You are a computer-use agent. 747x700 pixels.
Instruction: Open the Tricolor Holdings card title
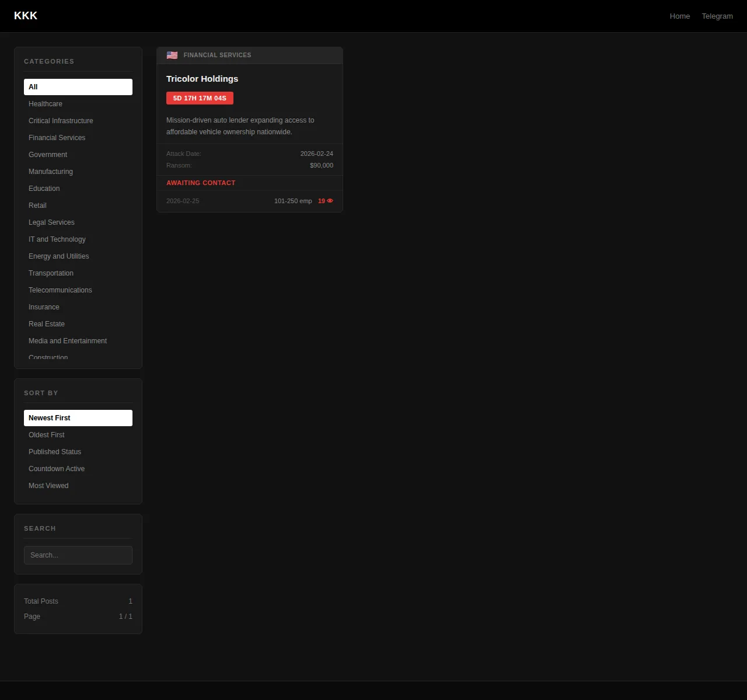[x=202, y=79]
